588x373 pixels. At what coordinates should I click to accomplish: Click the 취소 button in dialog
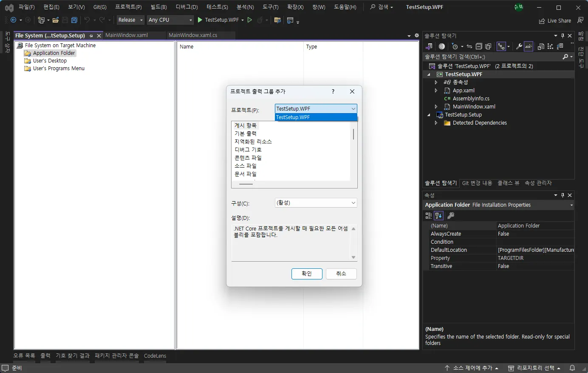[x=341, y=273]
